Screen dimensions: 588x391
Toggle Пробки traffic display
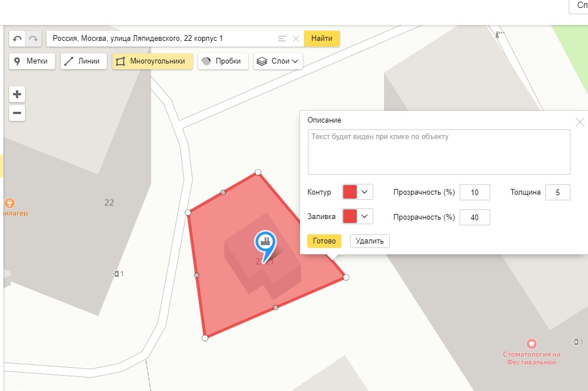pyautogui.click(x=223, y=61)
